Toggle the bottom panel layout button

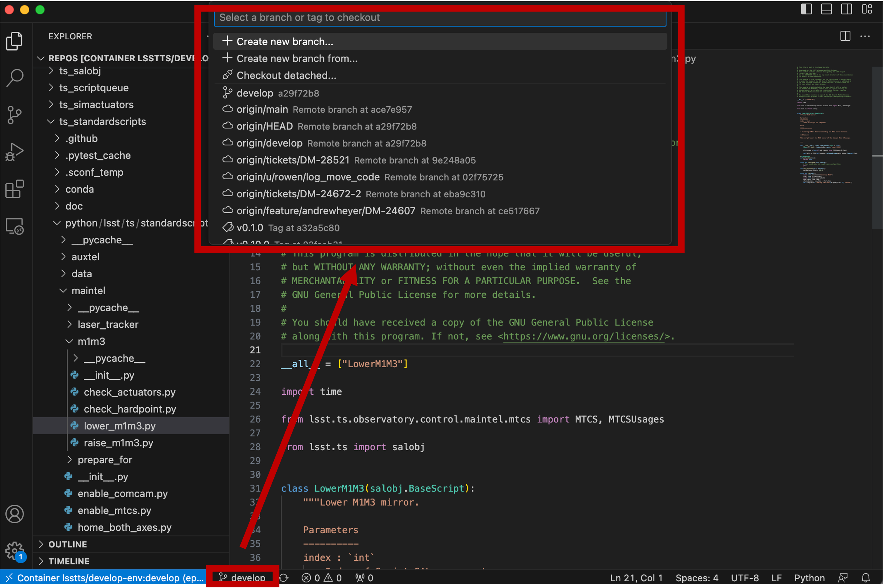click(x=826, y=9)
